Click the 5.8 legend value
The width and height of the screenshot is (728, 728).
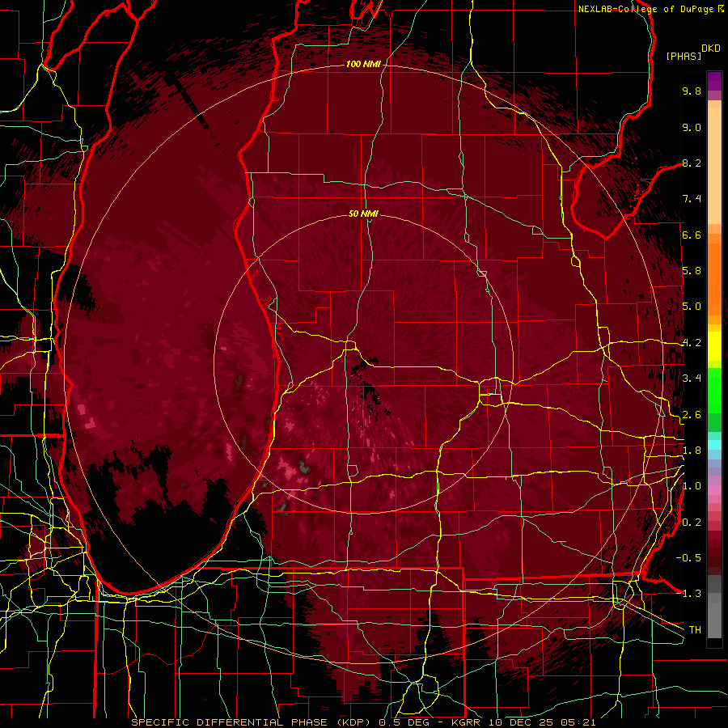(x=692, y=271)
